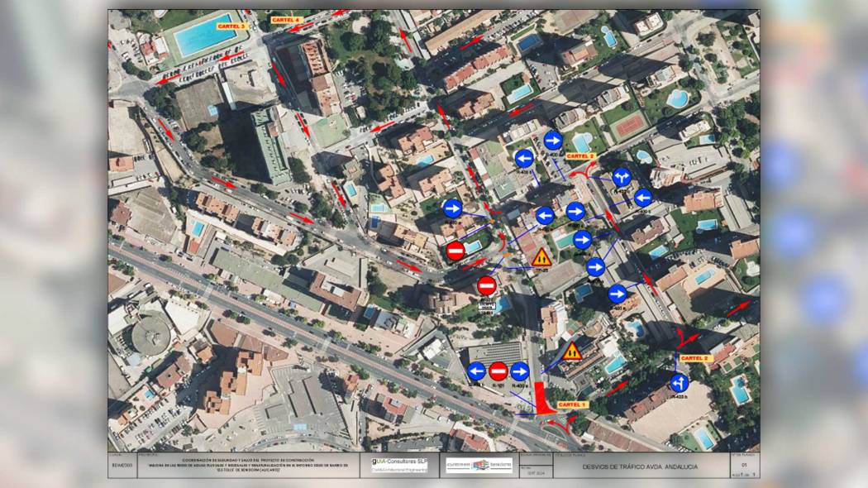Click the left-right fork sign near upper Cartel 2

coord(622,177)
